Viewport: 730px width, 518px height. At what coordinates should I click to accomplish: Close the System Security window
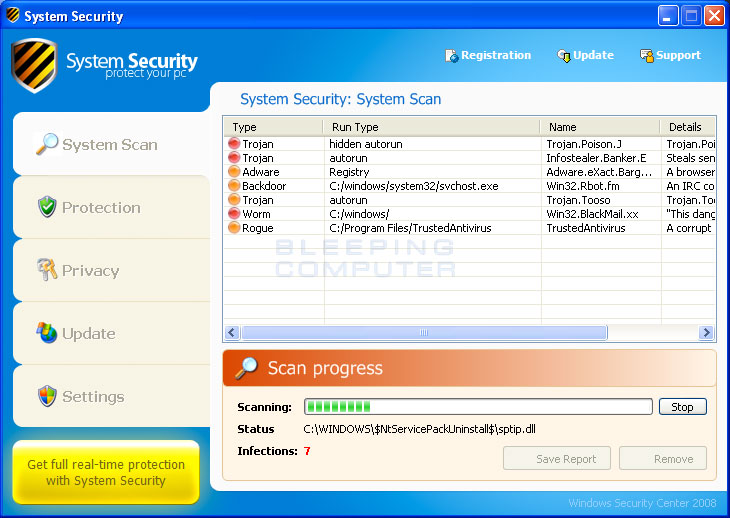714,15
